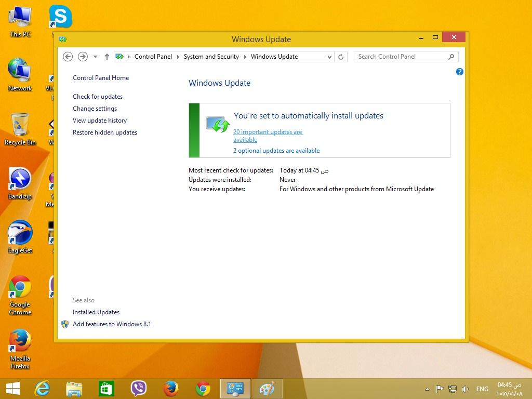Screen dimensions: 532x399
Task: Open Help with the blue question icon
Action: tap(460, 72)
